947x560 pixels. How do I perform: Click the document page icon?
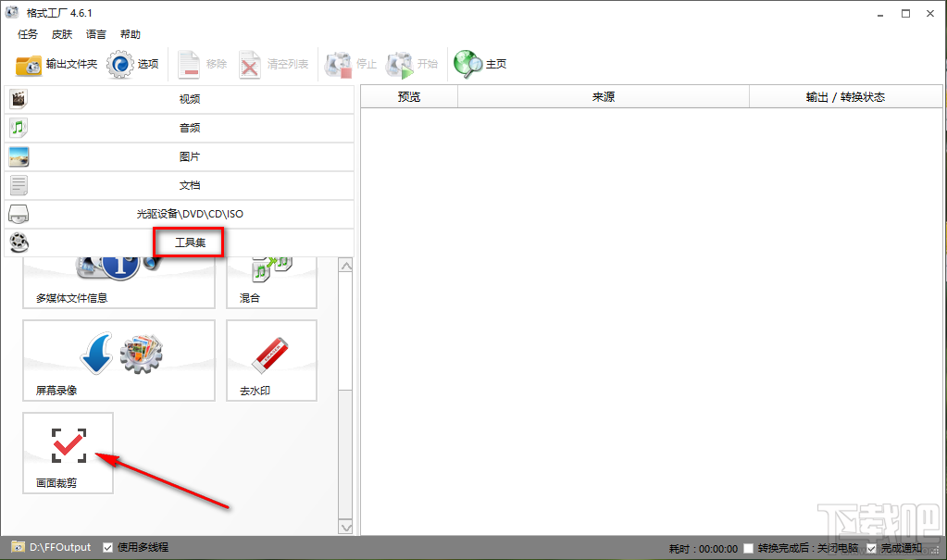pyautogui.click(x=19, y=185)
